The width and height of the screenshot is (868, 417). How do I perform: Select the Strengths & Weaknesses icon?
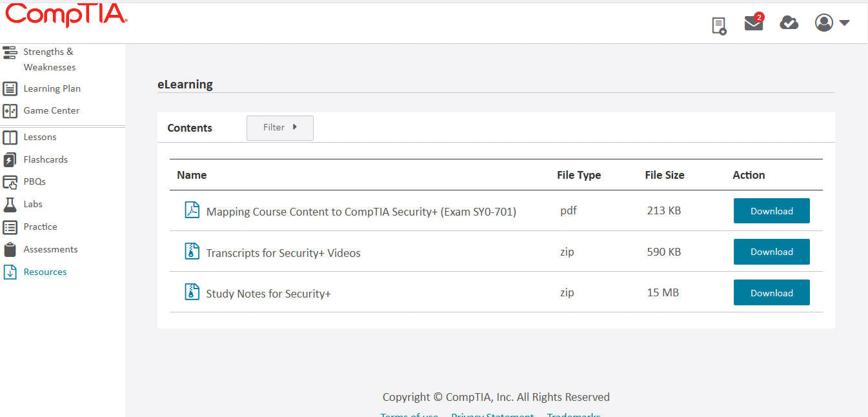[10, 51]
